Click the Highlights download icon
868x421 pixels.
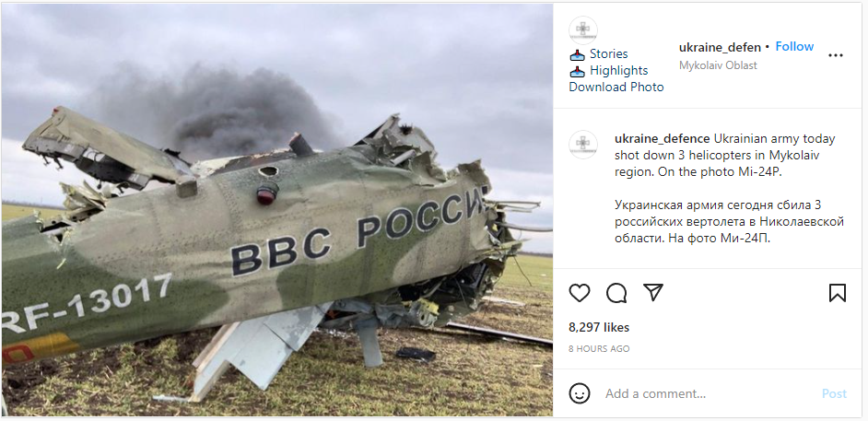[x=578, y=71]
